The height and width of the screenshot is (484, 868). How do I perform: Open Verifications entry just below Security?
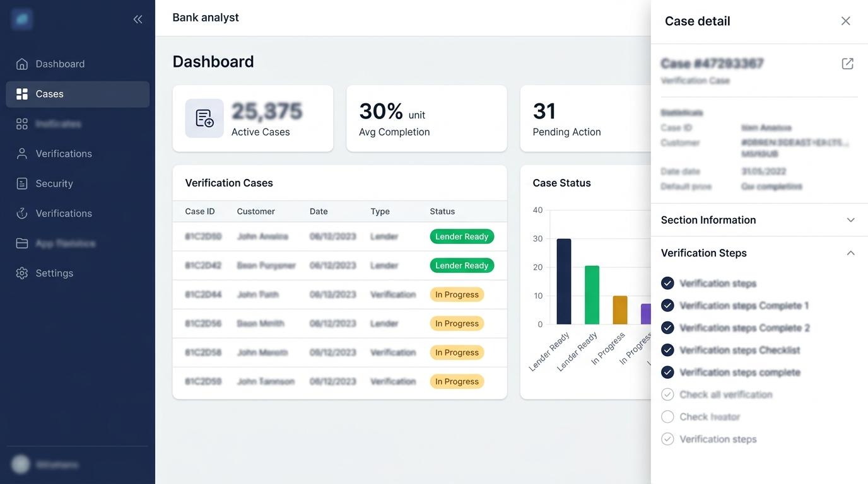[x=78, y=214]
